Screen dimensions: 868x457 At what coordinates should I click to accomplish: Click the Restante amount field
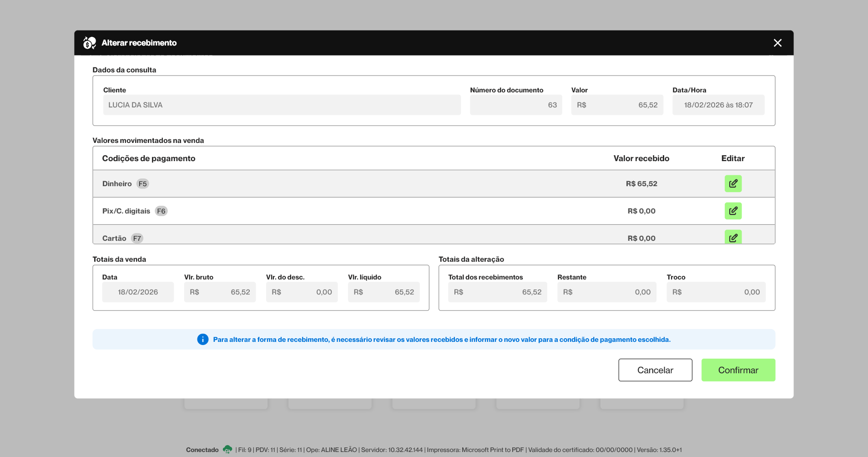pos(606,292)
